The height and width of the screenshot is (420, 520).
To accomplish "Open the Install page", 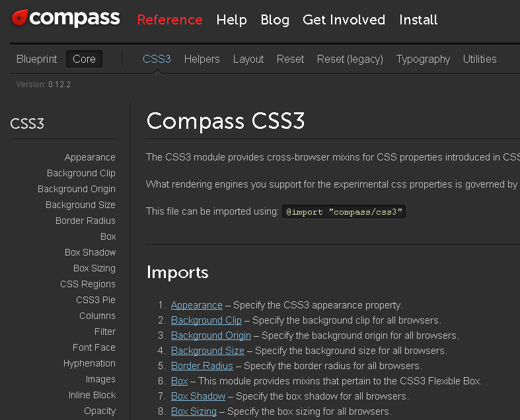I will click(x=418, y=20).
